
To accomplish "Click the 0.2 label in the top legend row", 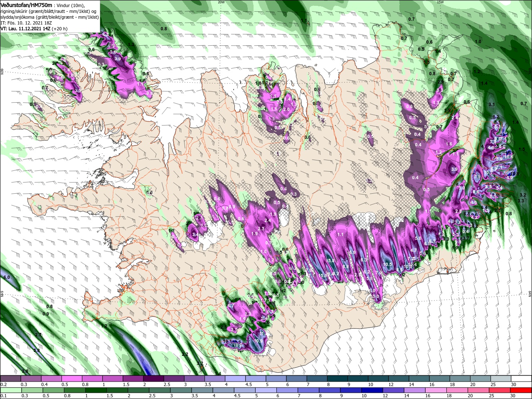I will pyautogui.click(x=3, y=384).
